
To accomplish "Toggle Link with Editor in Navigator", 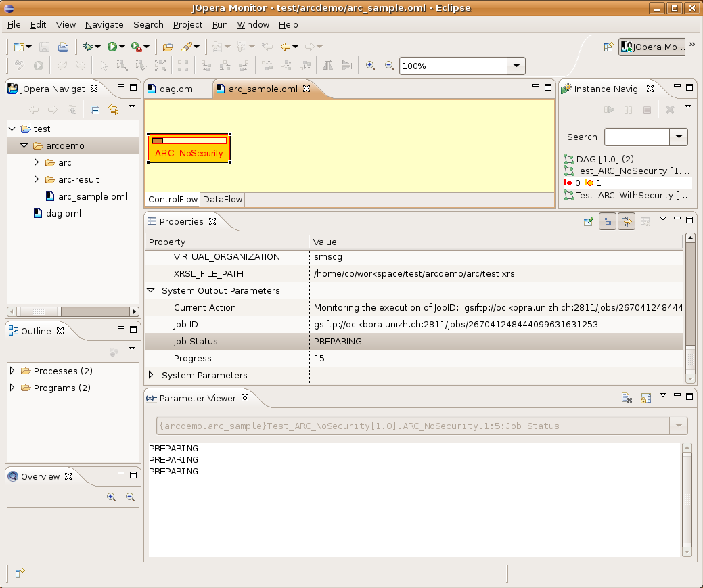I will pyautogui.click(x=114, y=110).
